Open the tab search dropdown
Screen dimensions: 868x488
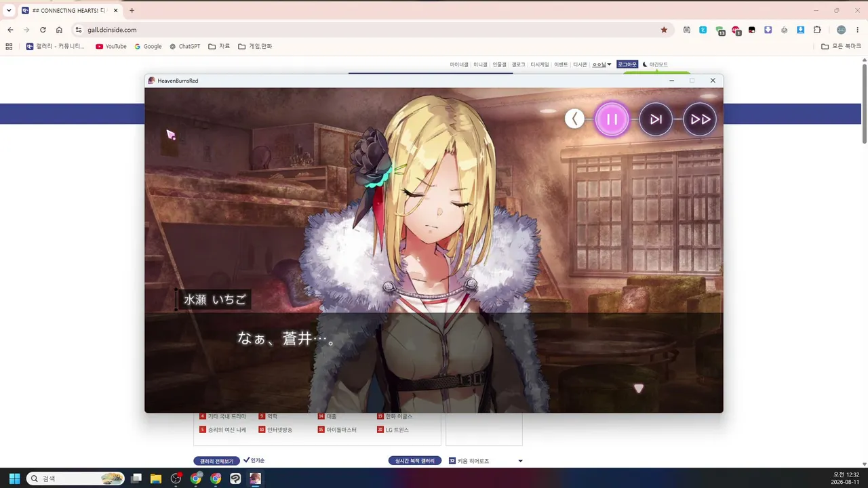coord(9,10)
